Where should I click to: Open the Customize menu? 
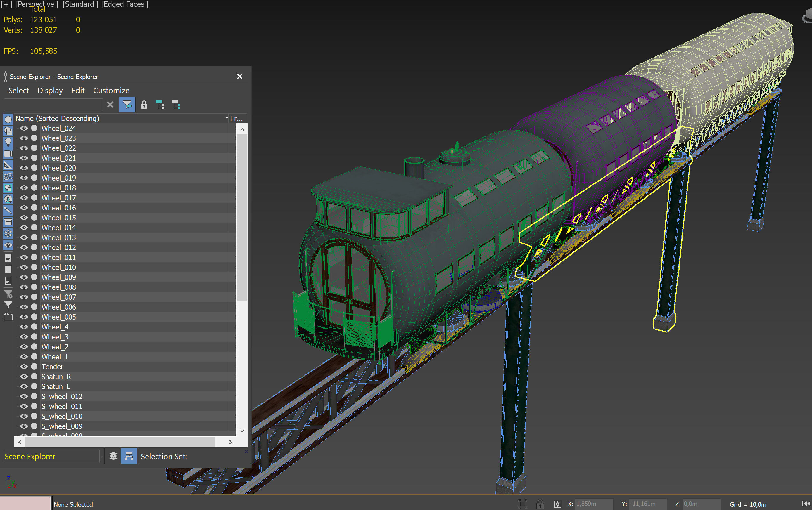coord(111,90)
